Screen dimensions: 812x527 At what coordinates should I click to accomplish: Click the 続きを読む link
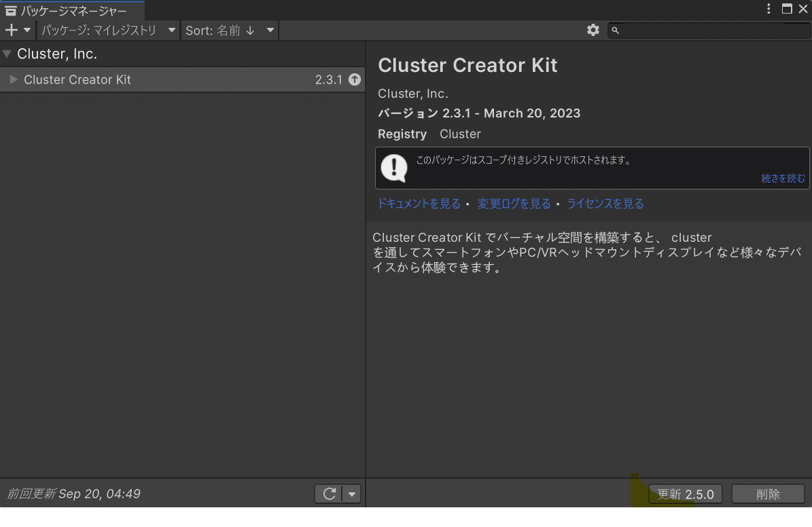coord(783,178)
